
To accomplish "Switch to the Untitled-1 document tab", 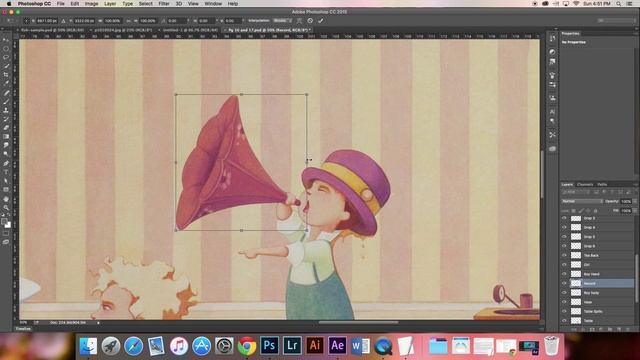I will (x=190, y=30).
